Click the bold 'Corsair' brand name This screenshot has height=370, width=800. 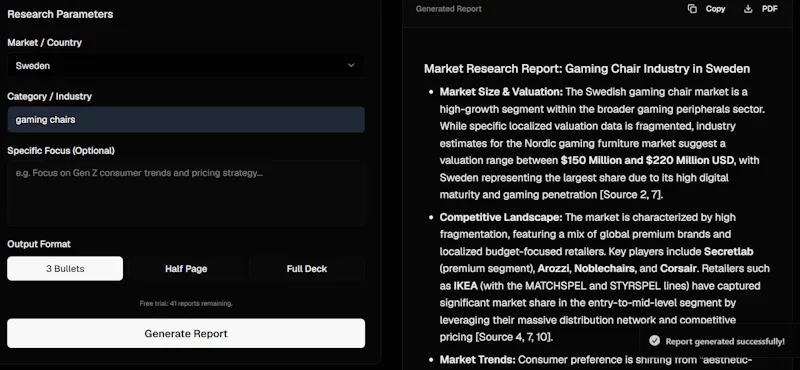(679, 268)
